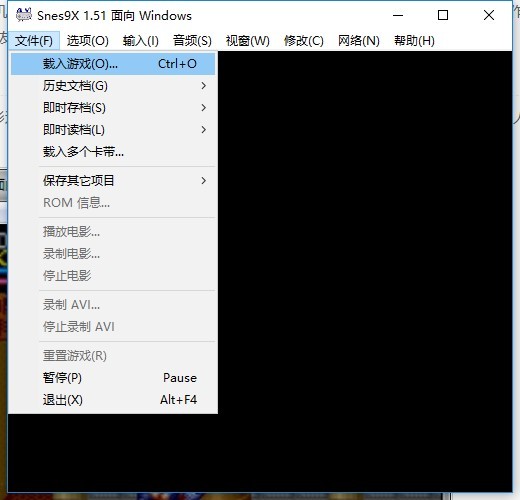Image resolution: width=520 pixels, height=500 pixels.
Task: Close the Snes9X window
Action: [489, 15]
